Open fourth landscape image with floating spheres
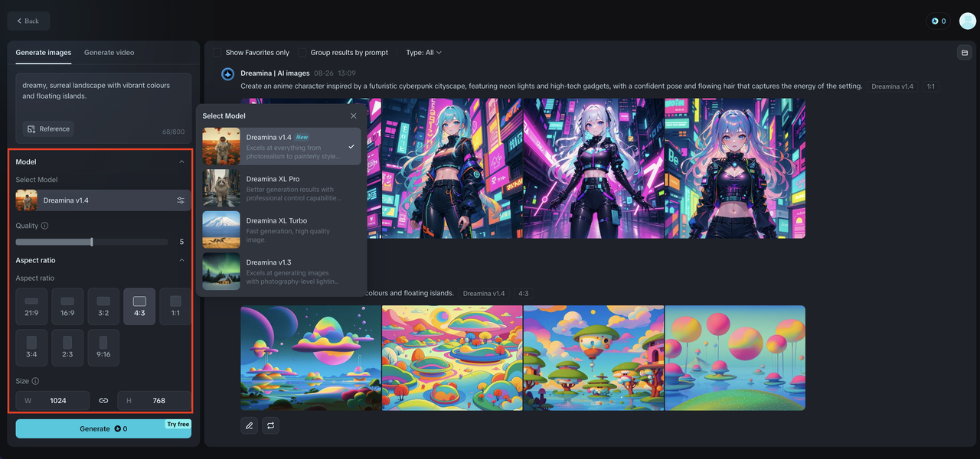This screenshot has width=980, height=459. (x=735, y=358)
